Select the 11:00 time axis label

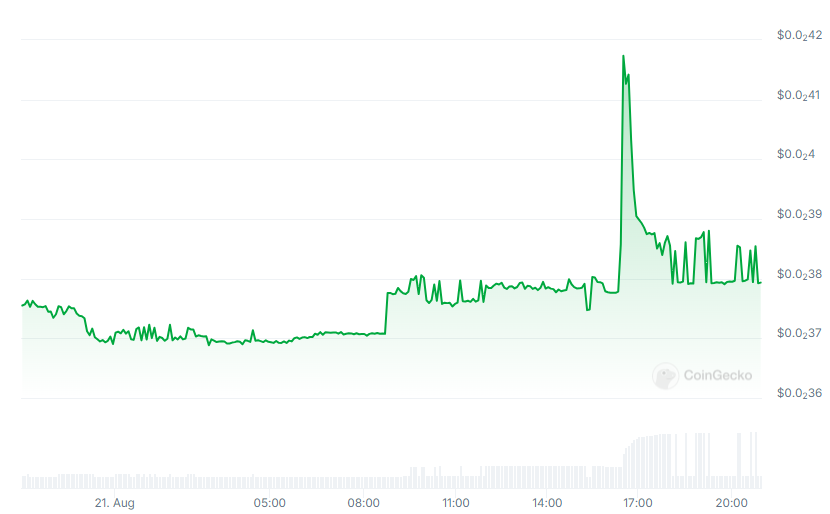click(456, 503)
